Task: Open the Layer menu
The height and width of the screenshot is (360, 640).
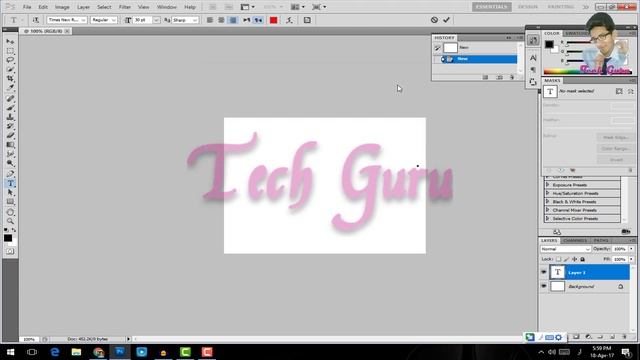Action: (83, 7)
